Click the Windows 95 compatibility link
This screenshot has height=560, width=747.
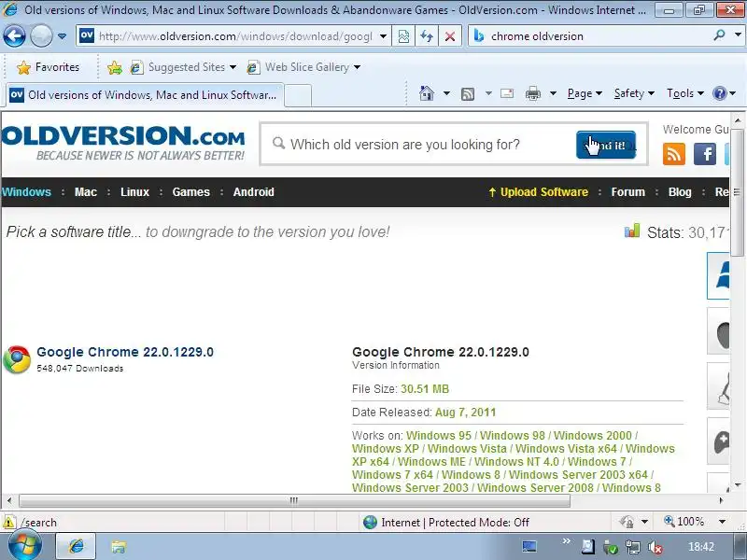[x=438, y=435]
